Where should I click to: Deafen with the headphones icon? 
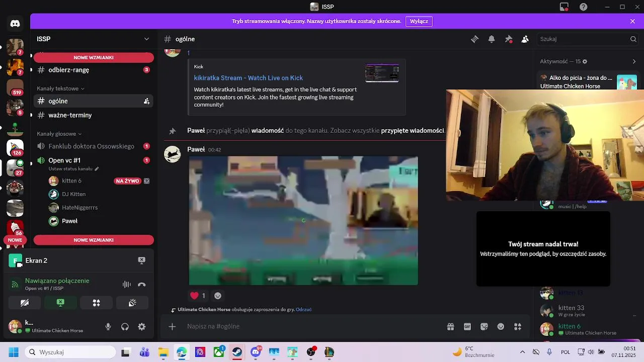click(125, 327)
